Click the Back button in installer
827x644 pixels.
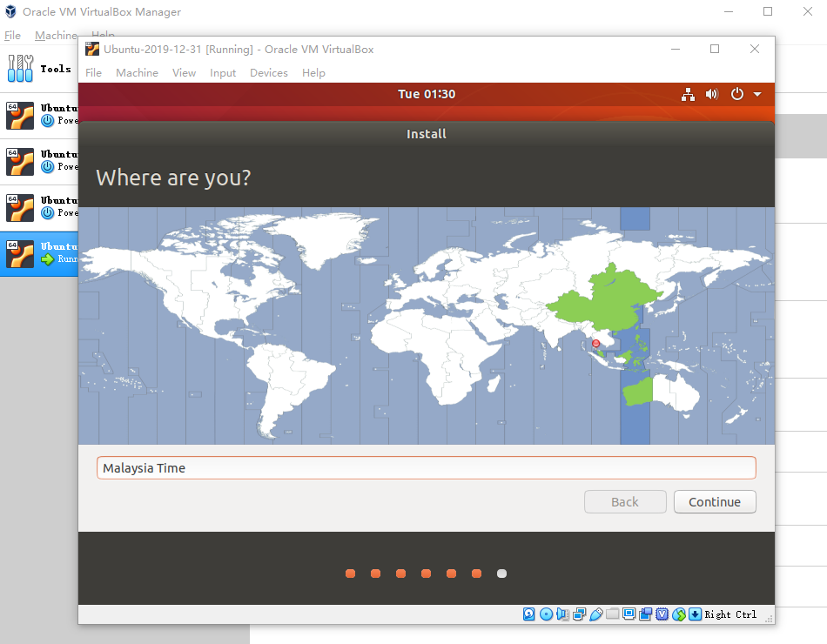tap(625, 501)
